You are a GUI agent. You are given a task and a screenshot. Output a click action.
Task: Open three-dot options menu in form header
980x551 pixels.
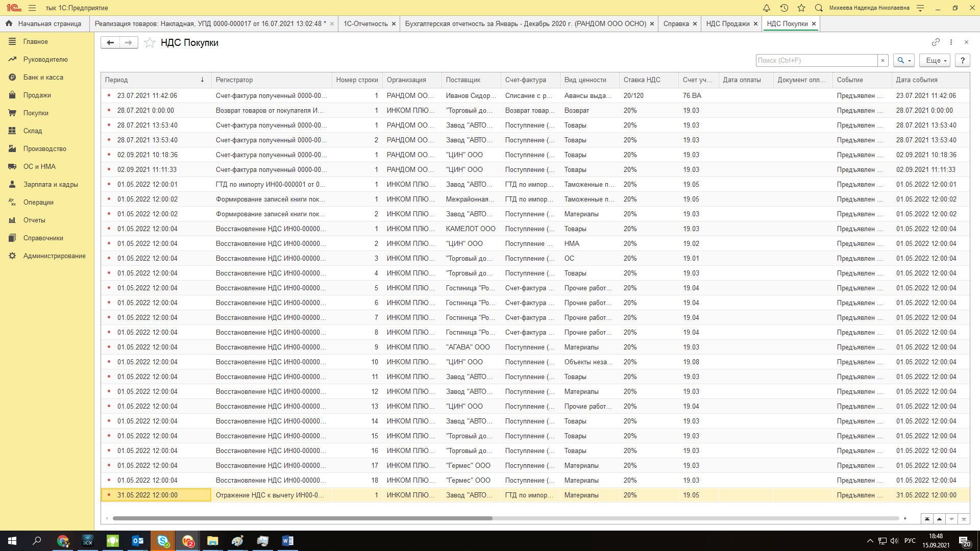coord(951,42)
